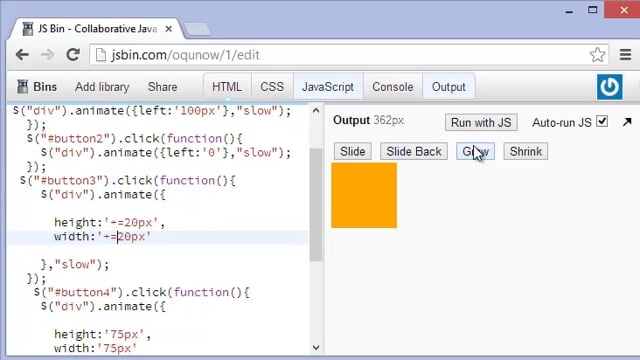Reload the JS Bin page
Image resolution: width=640 pixels, height=360 pixels.
point(73,54)
